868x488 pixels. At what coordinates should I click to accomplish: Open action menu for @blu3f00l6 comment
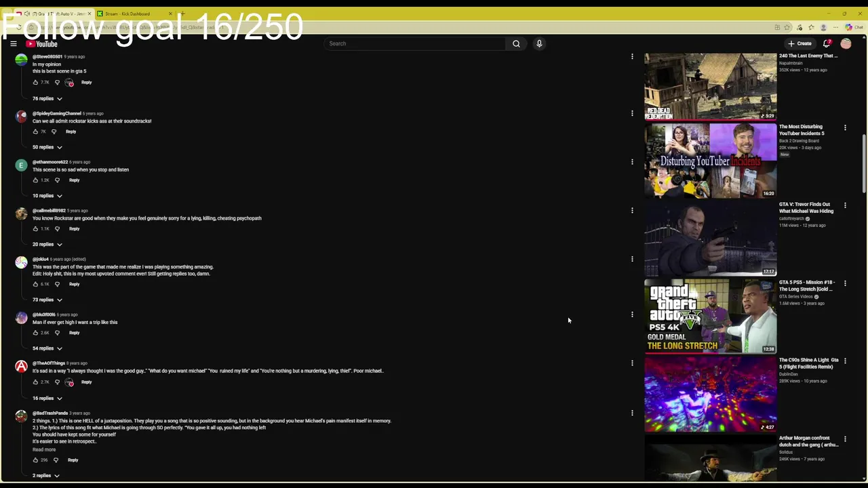pyautogui.click(x=632, y=314)
